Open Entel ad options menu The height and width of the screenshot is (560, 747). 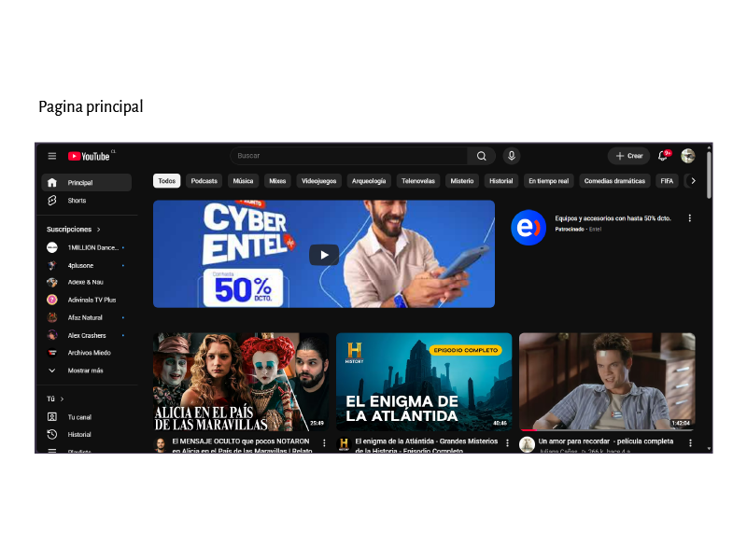click(689, 218)
